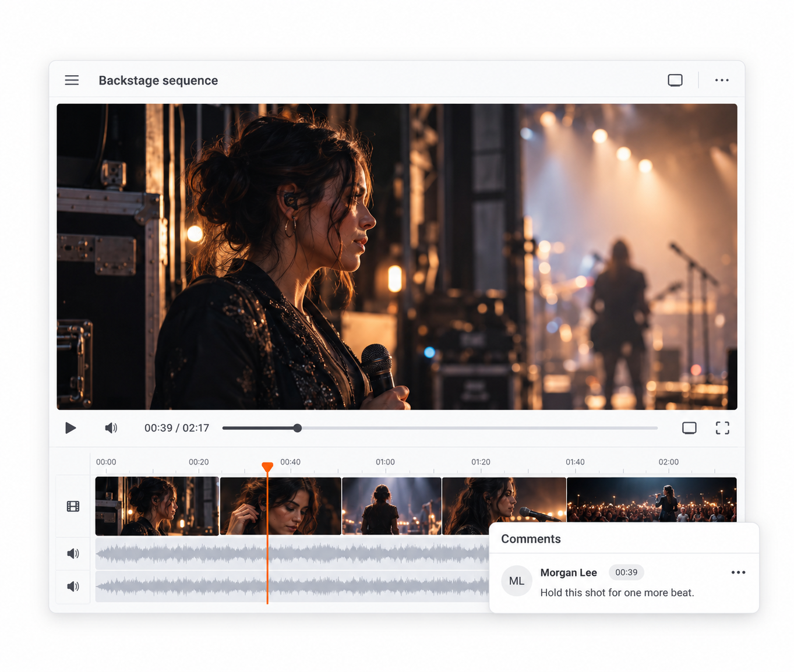
Task: Click the 01:40 mark on the timeline ruler
Action: [x=575, y=462]
